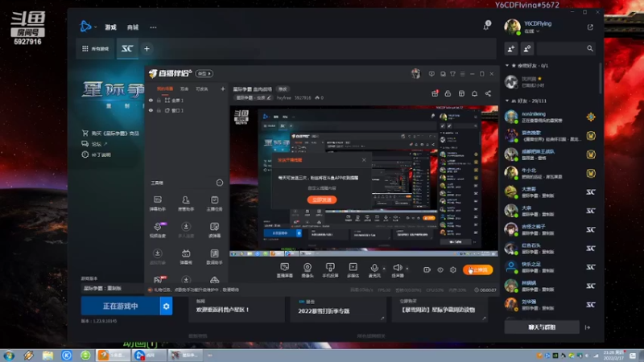This screenshot has width=644, height=362.
Task: Click the Battle.net logo icon
Action: tap(85, 27)
